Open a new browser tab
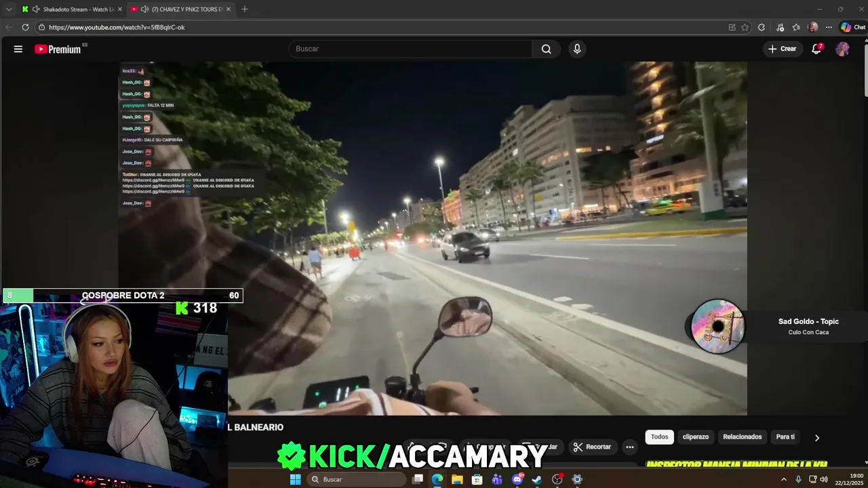 click(245, 9)
